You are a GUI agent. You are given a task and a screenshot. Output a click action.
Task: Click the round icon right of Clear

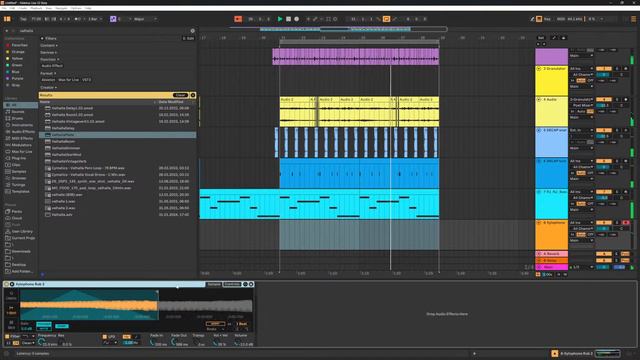(x=193, y=95)
